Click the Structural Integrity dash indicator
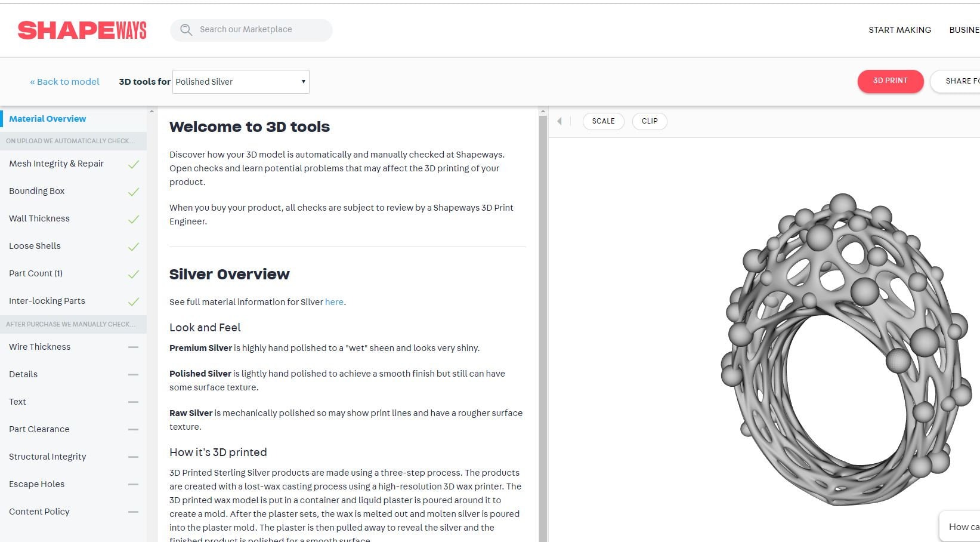The width and height of the screenshot is (980, 542). (133, 457)
